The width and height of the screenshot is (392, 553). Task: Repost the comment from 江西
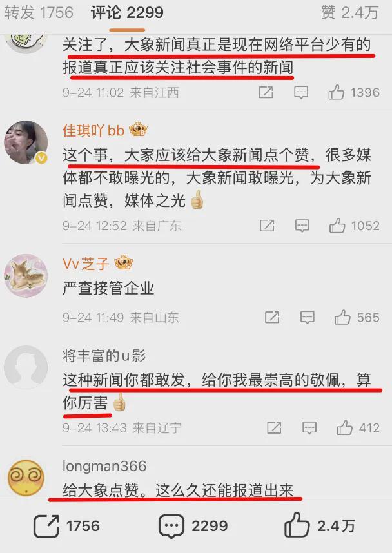(266, 92)
